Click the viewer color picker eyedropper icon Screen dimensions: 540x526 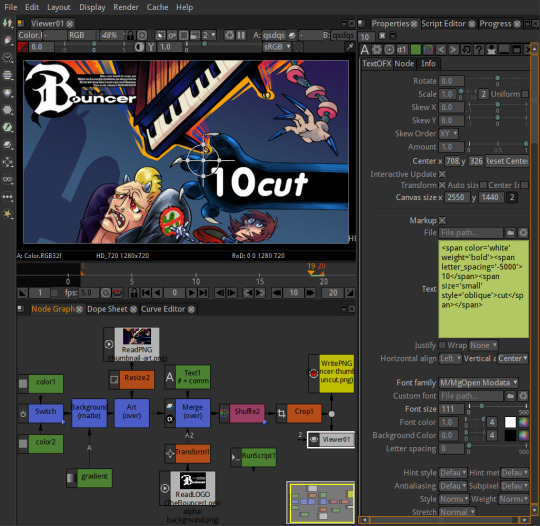tap(350, 47)
